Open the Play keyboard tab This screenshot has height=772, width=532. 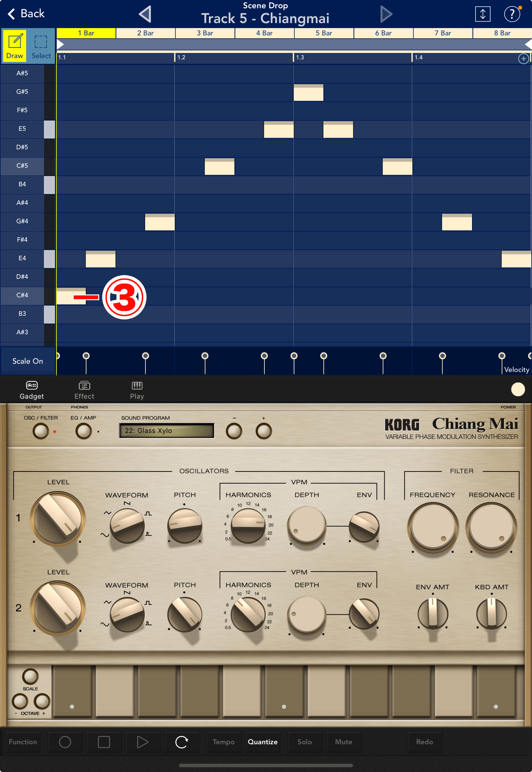pos(137,390)
